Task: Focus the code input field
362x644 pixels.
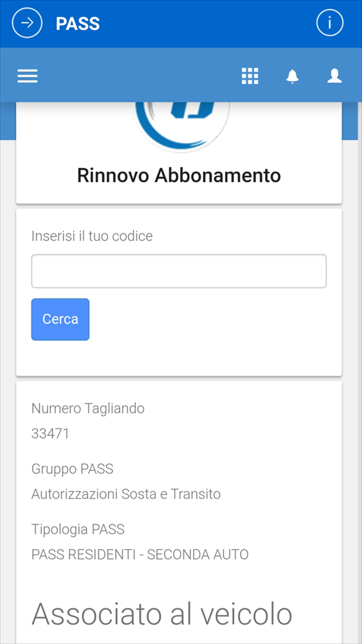Action: (x=179, y=271)
